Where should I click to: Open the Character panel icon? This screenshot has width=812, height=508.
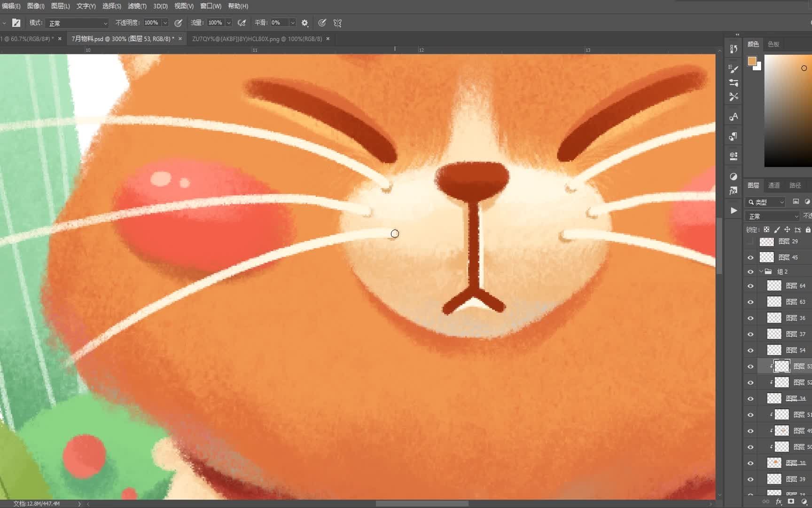[734, 117]
